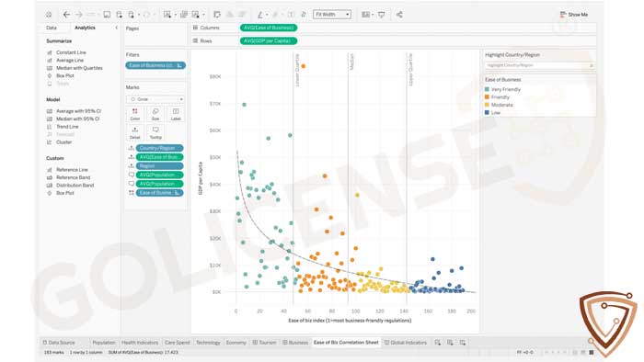The height and width of the screenshot is (362, 644).
Task: Collapse the side pane with the chevron
Action: click(x=116, y=28)
